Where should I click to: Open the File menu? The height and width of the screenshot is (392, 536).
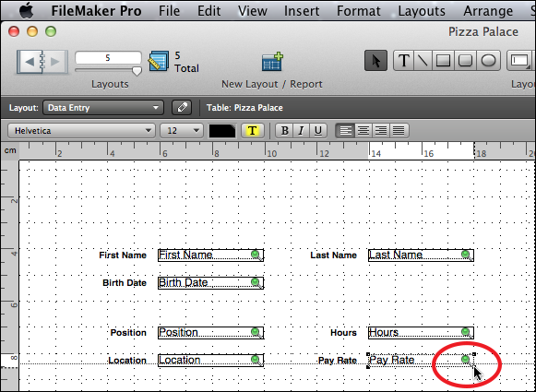coord(169,11)
